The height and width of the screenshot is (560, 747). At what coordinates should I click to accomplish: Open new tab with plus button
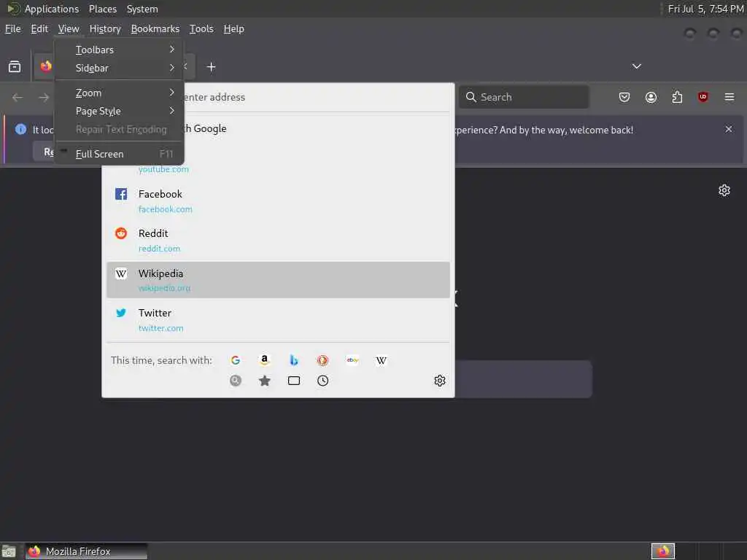(211, 67)
